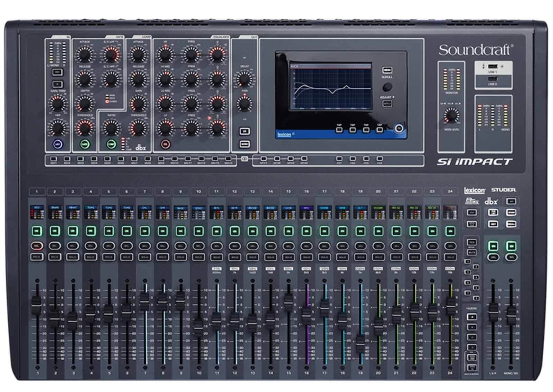Click the HPF frequency knob in input section
553x392 pixels.
tap(58, 128)
